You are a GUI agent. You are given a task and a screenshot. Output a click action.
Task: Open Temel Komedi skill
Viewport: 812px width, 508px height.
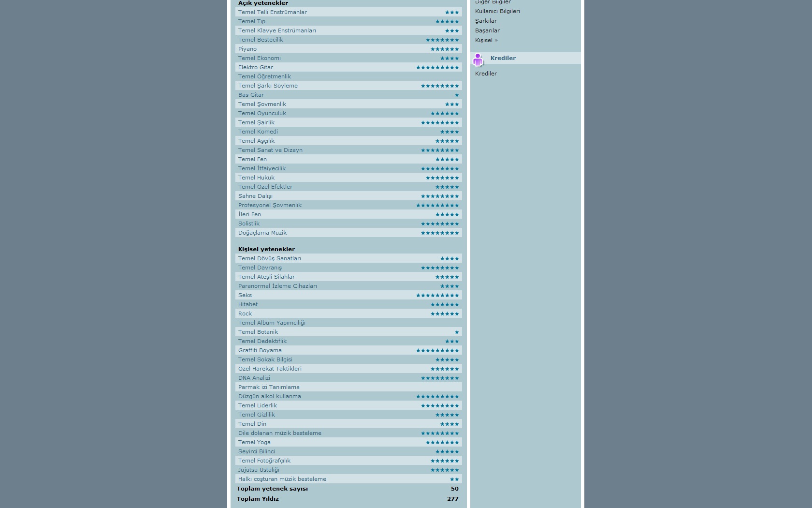coord(258,132)
